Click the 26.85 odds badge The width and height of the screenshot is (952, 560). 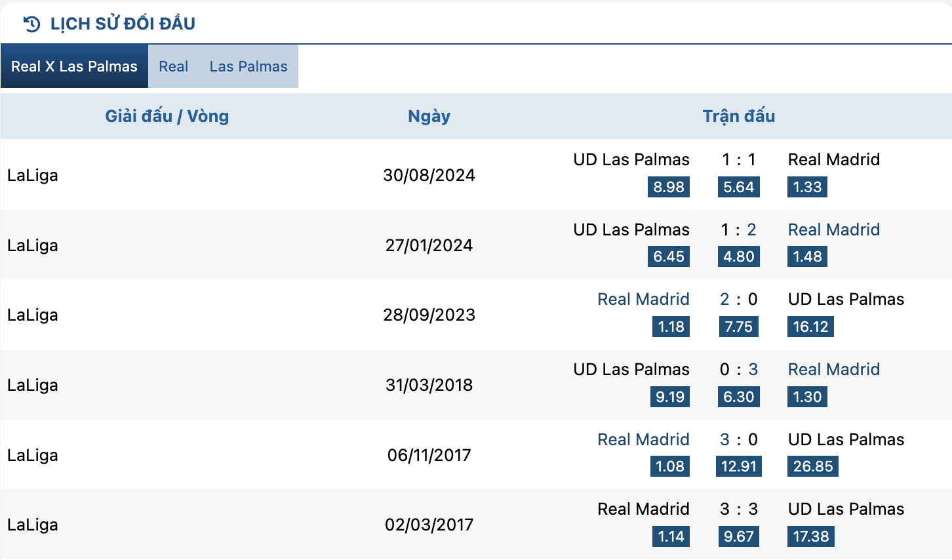[x=813, y=466]
